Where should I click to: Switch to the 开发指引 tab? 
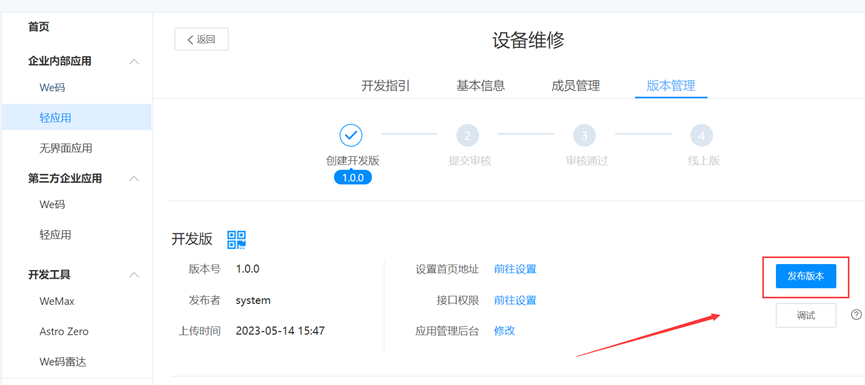386,86
